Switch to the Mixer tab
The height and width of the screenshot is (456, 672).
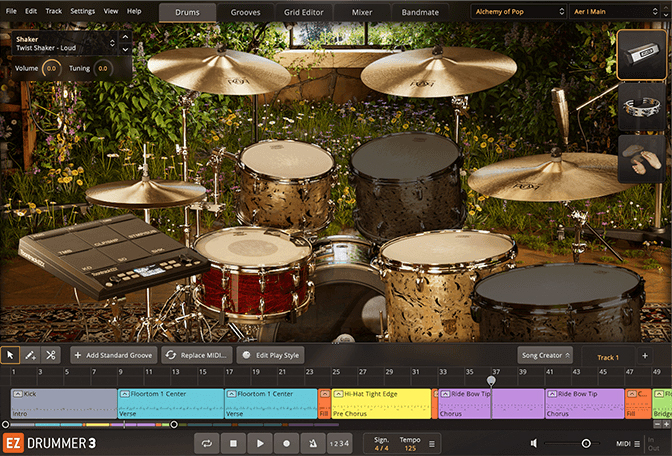click(x=362, y=12)
